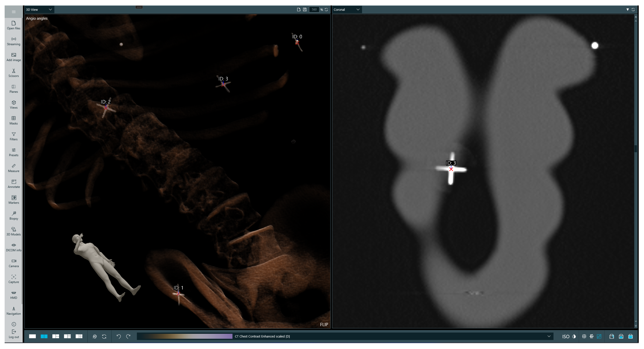The height and width of the screenshot is (349, 644).
Task: Open the Measure tool
Action: (13, 168)
